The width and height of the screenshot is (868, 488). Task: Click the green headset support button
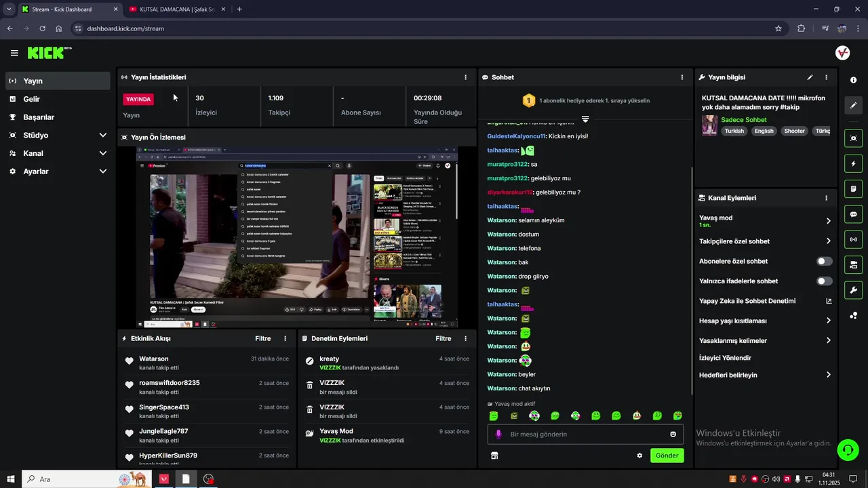847,449
